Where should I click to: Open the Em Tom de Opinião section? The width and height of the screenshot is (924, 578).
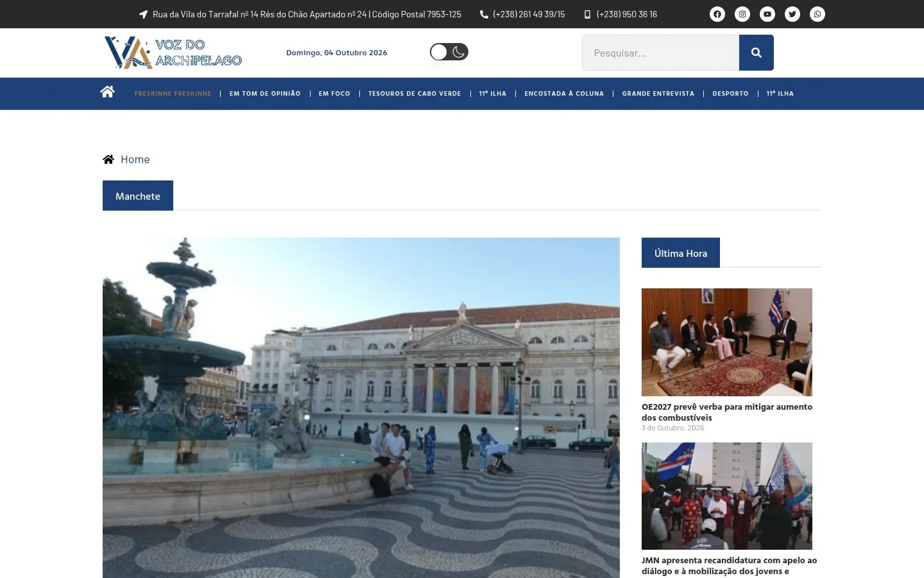click(x=265, y=94)
